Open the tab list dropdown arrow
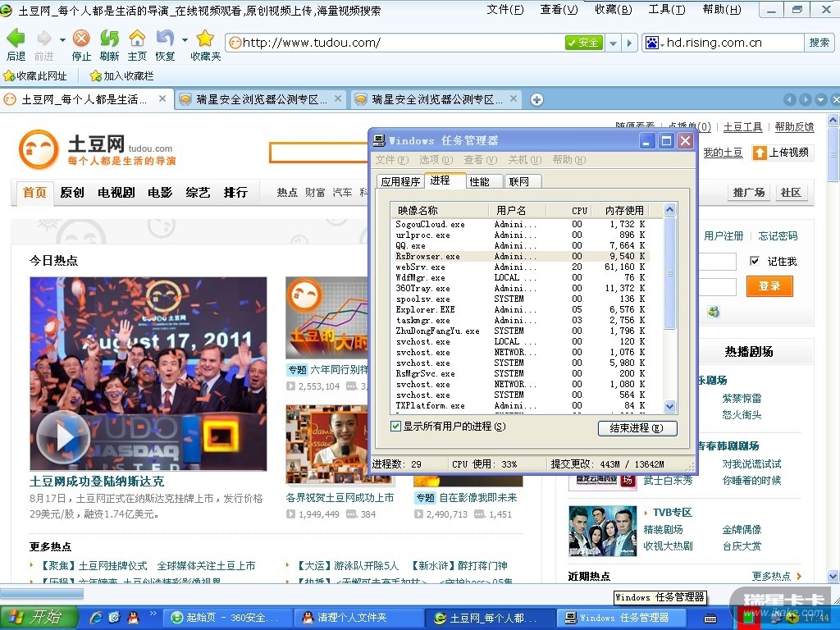This screenshot has width=840, height=630. [820, 99]
